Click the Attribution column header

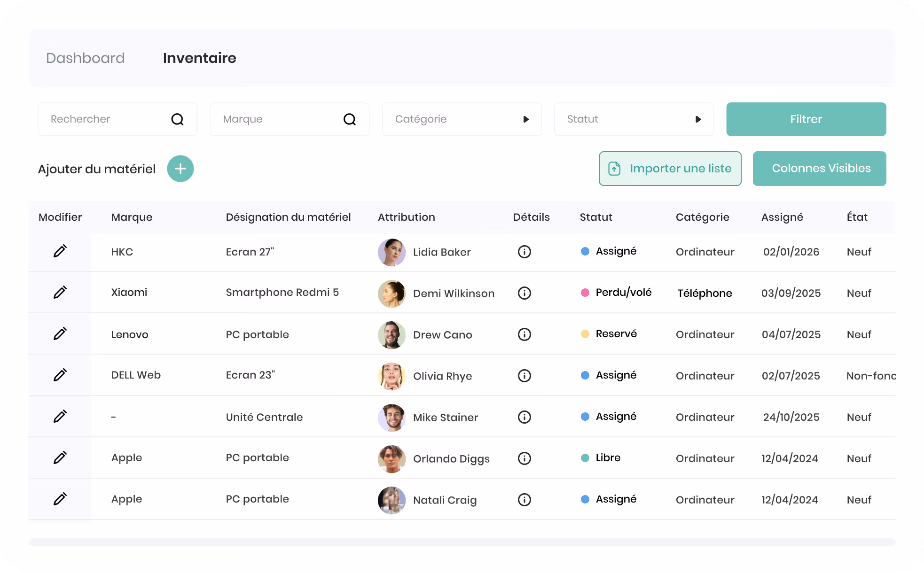click(407, 217)
